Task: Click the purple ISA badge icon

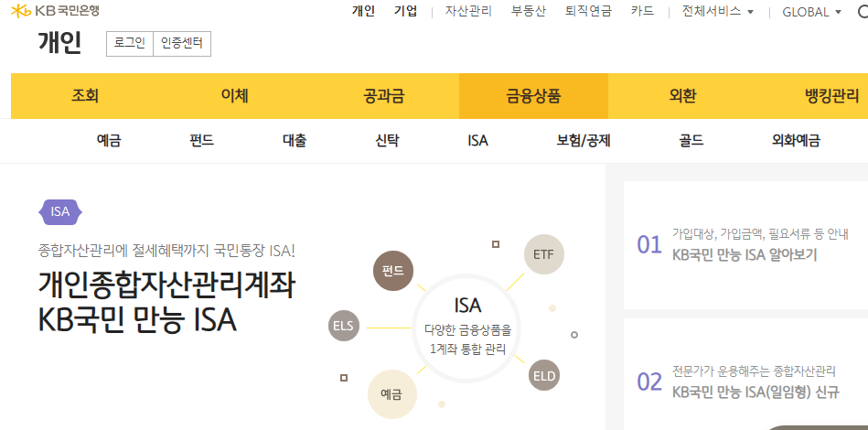Action: pyautogui.click(x=60, y=211)
